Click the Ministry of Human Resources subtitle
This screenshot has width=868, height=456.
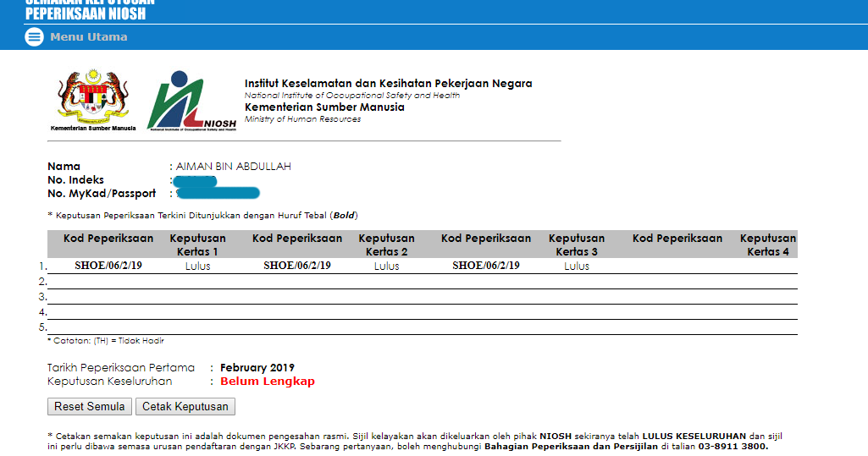[x=303, y=119]
